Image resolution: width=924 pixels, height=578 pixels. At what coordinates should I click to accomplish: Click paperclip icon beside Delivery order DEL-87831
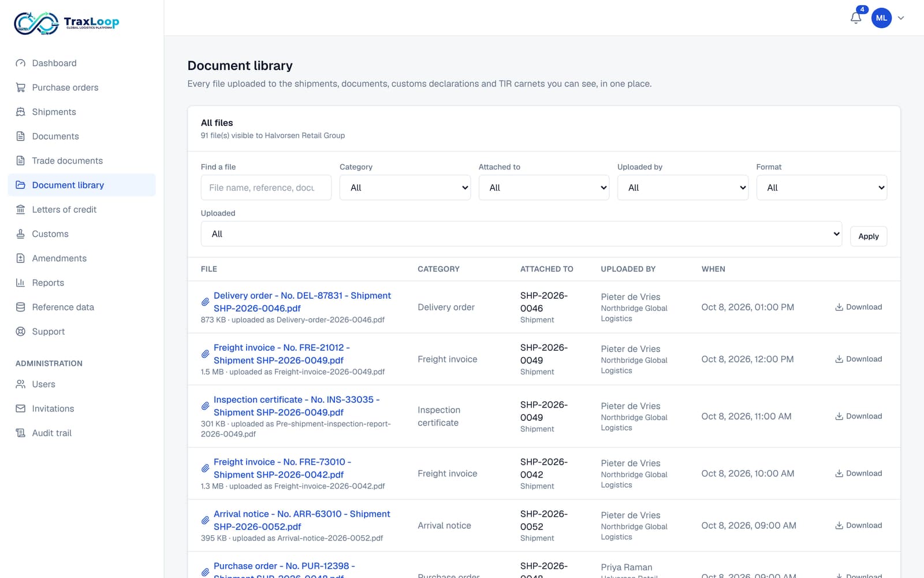point(205,302)
